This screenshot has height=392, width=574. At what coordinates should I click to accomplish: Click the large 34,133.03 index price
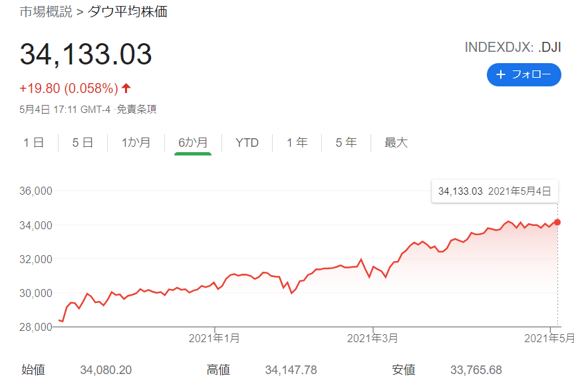point(86,54)
